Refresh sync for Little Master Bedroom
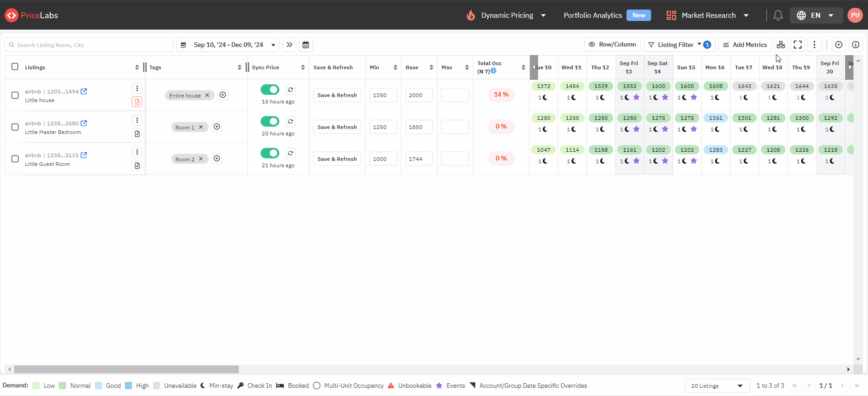This screenshot has width=868, height=396. pyautogui.click(x=291, y=121)
